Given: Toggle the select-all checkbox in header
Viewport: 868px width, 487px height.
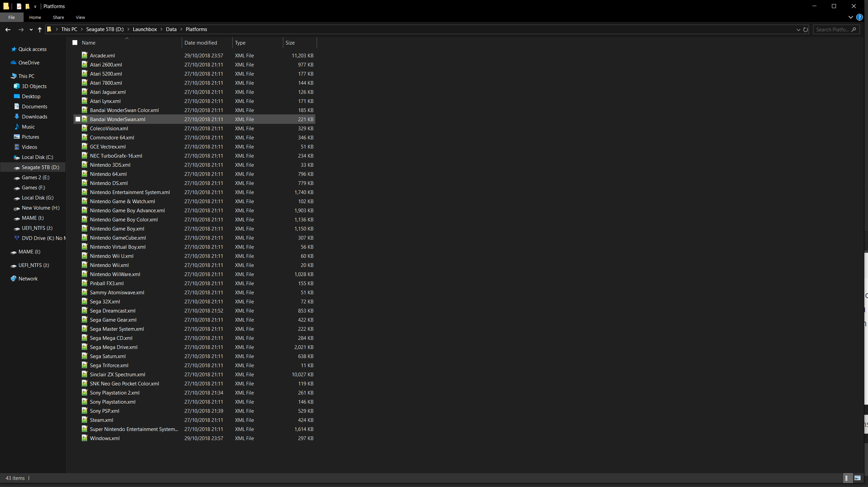Looking at the screenshot, I should point(75,43).
